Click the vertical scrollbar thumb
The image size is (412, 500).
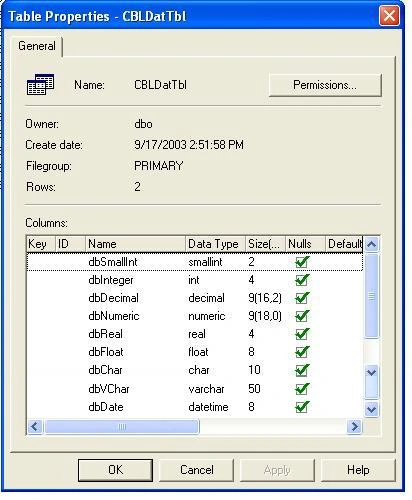pos(371,296)
